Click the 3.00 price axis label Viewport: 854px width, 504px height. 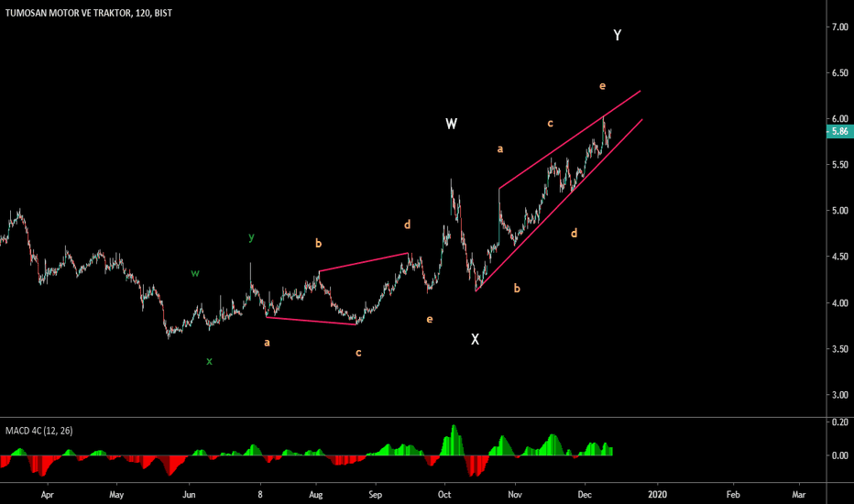[840, 395]
